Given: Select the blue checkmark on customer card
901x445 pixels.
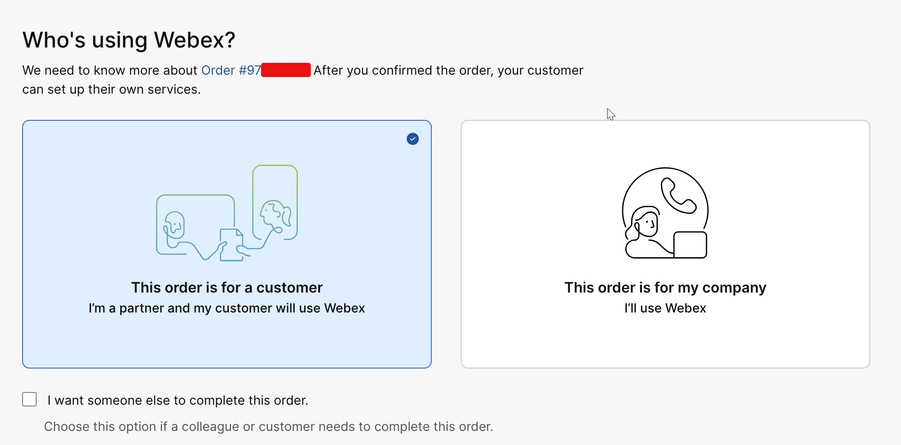Looking at the screenshot, I should click(x=413, y=139).
